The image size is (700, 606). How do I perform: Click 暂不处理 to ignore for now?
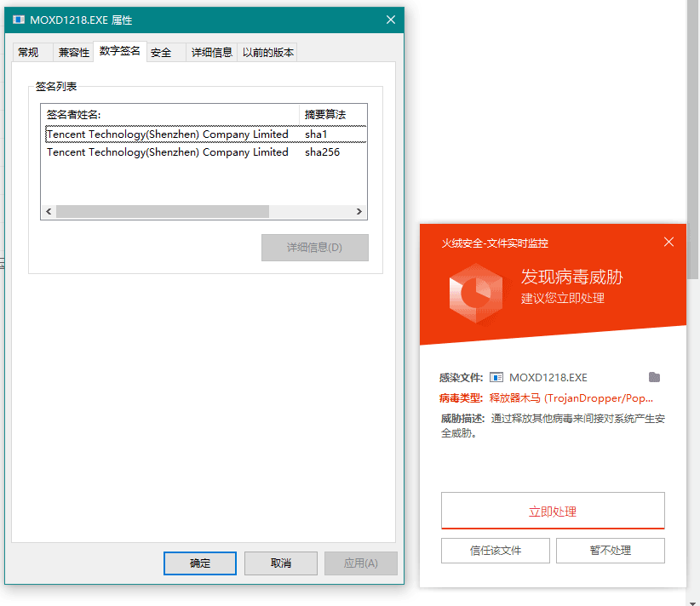pos(610,550)
